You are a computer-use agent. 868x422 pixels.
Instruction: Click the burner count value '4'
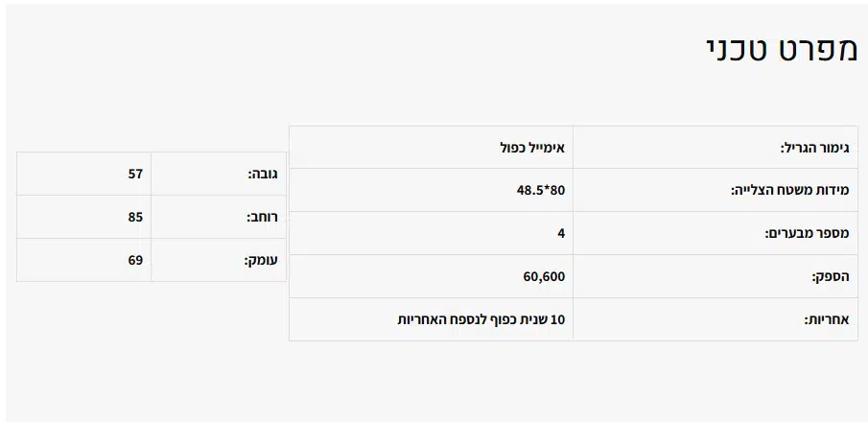point(561,233)
